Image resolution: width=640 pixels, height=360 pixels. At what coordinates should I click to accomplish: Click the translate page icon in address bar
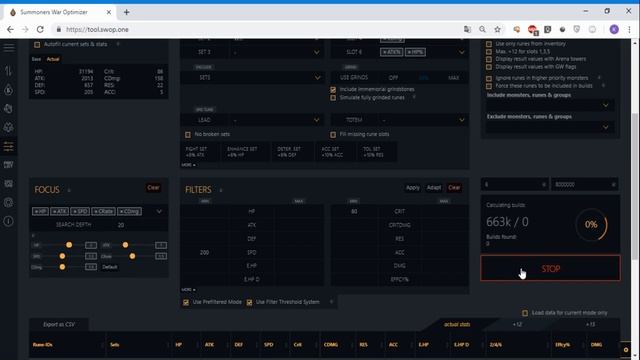pyautogui.click(x=467, y=29)
